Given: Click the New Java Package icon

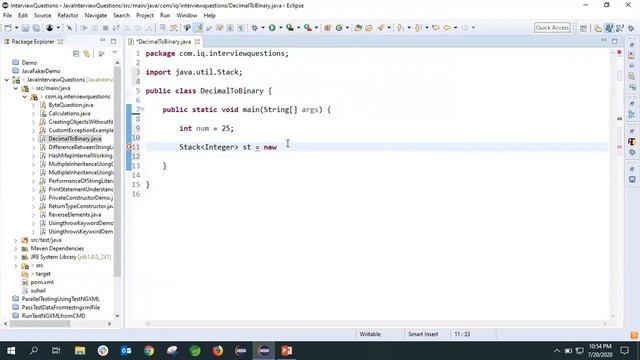Looking at the screenshot, I should point(327,28).
